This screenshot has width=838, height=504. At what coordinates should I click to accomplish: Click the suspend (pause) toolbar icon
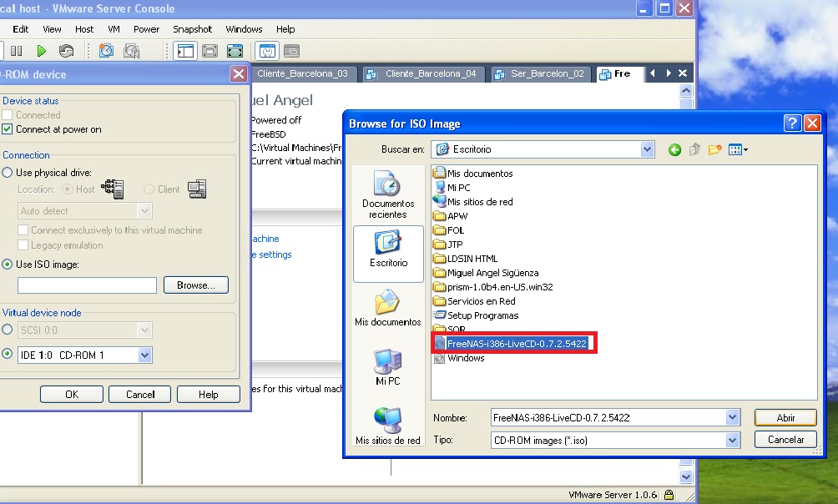coord(17,51)
